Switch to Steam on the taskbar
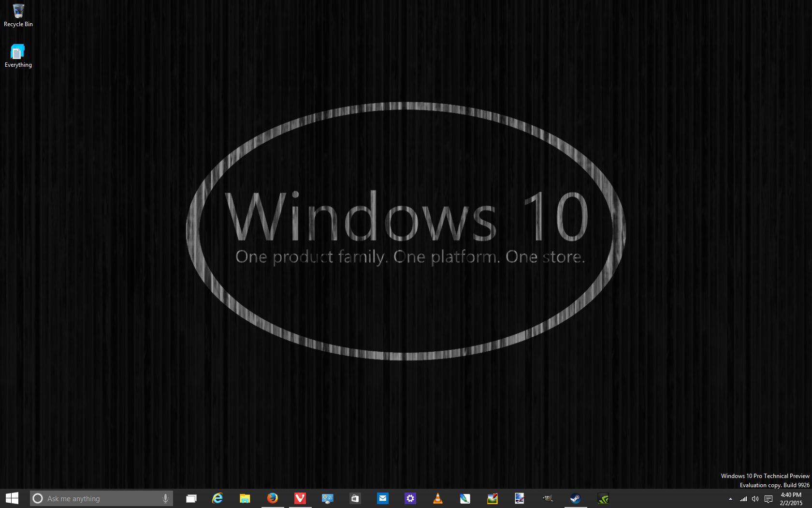 click(575, 498)
